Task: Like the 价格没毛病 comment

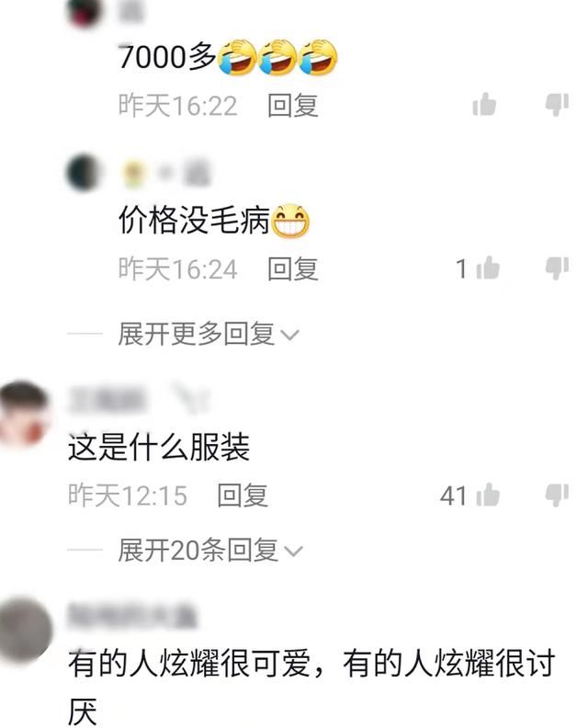Action: pos(487,267)
